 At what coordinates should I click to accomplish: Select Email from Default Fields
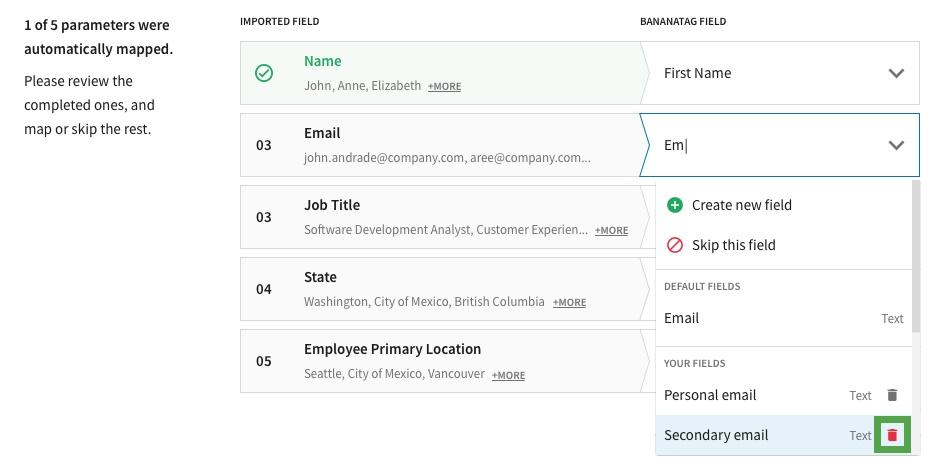784,318
